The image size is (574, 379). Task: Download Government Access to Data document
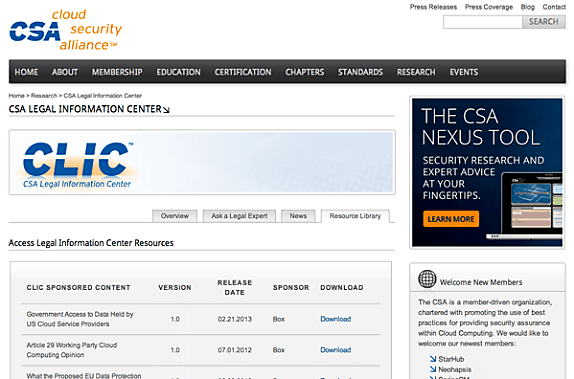pos(336,319)
